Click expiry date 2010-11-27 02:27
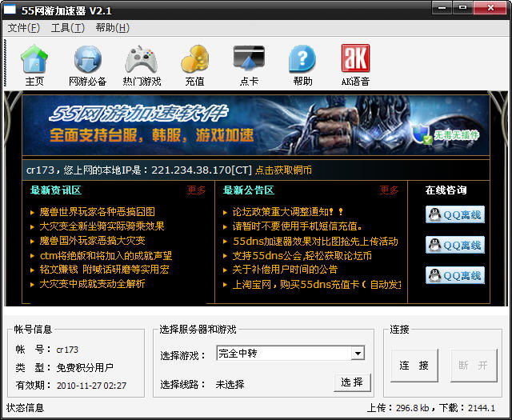The width and height of the screenshot is (512, 420). coord(91,386)
